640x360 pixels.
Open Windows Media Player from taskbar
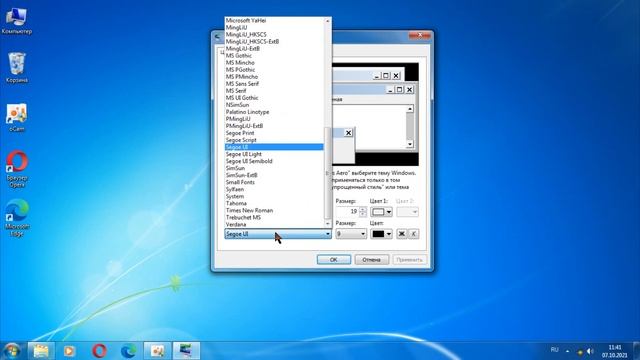pos(69,351)
